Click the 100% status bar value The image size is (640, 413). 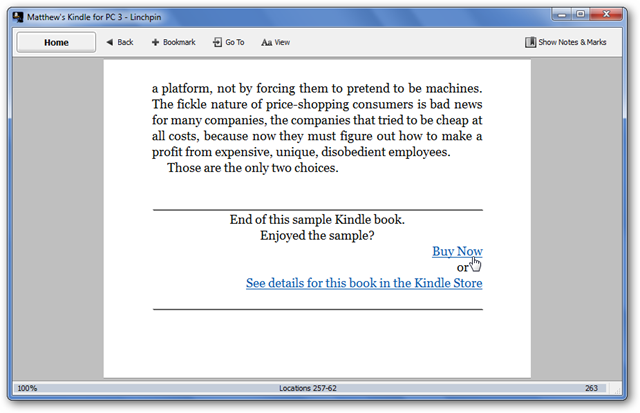click(x=27, y=388)
